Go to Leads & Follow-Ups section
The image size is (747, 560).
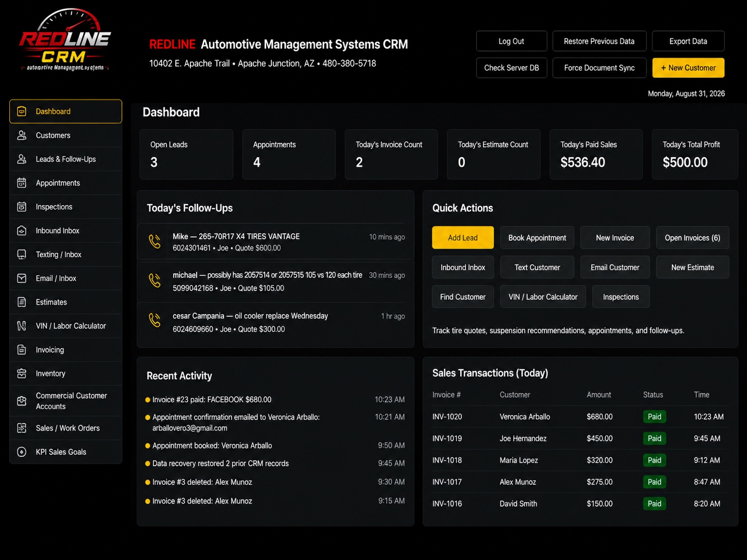(x=66, y=159)
